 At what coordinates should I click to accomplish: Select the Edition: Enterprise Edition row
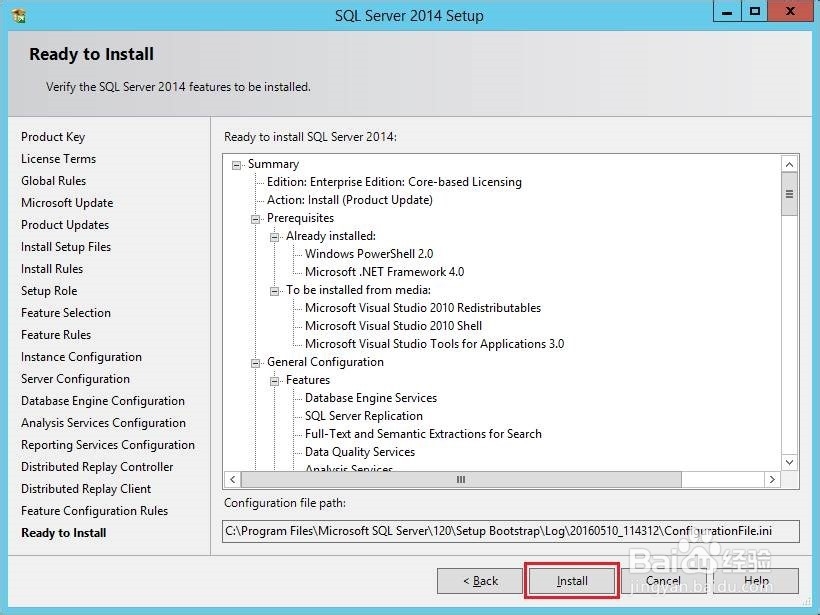(394, 182)
